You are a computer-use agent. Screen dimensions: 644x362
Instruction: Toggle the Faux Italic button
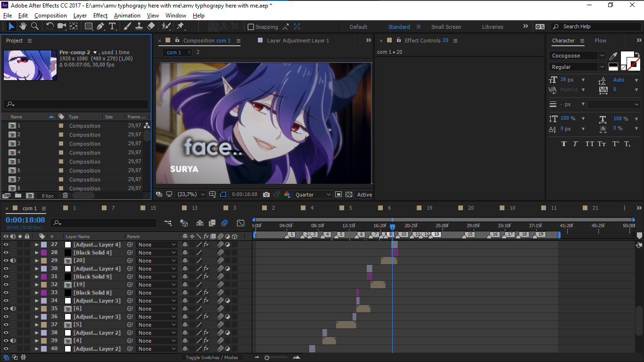[575, 144]
